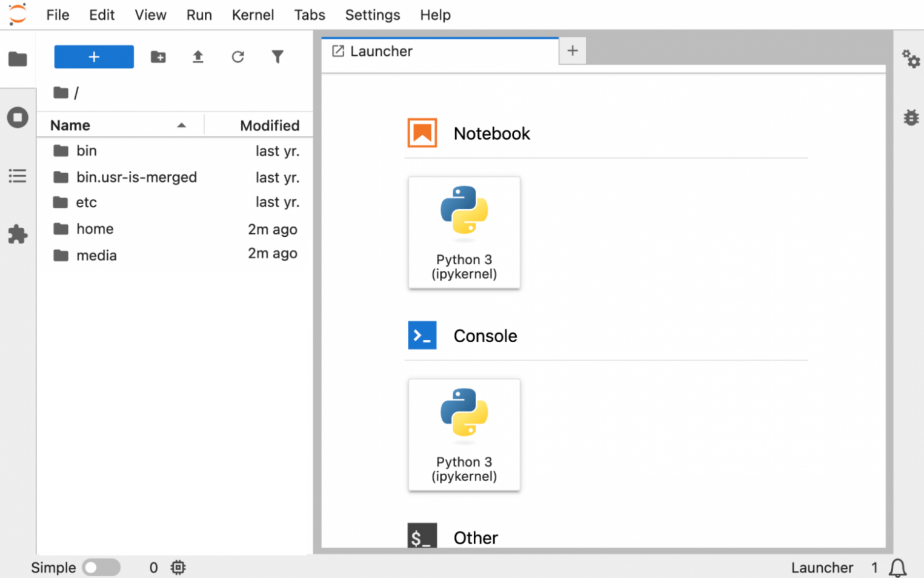Open the Running Terminals and Kernels sidebar panel
Screen dimensions: 924x578
click(x=18, y=117)
